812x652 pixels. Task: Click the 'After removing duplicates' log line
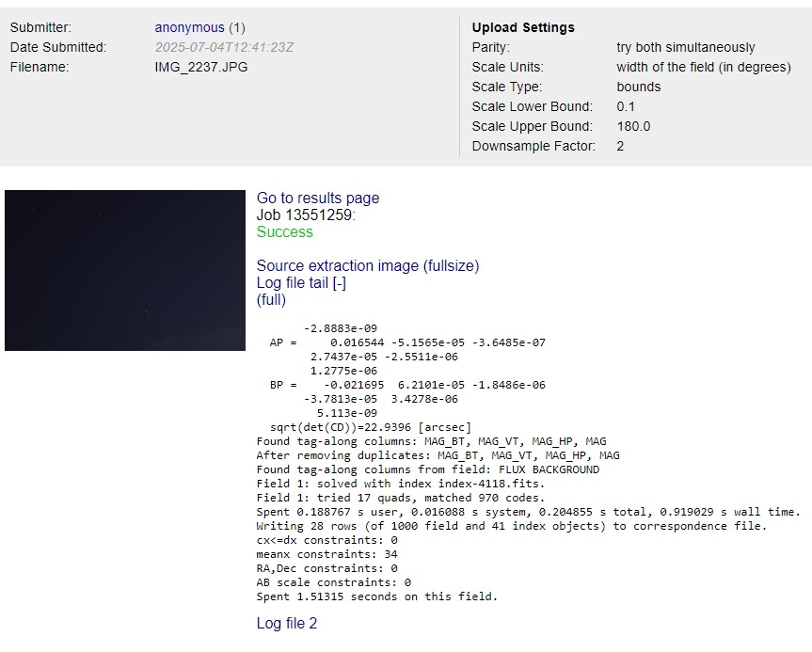pyautogui.click(x=438, y=455)
